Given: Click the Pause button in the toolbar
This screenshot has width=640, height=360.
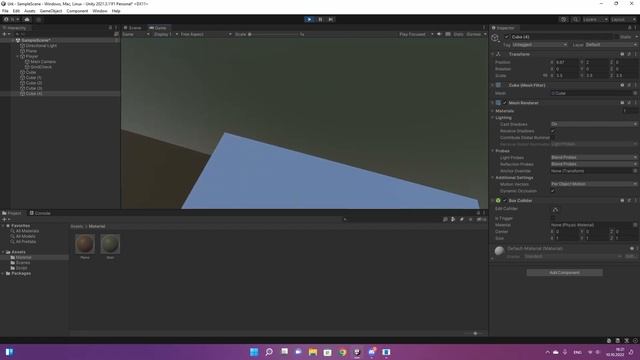Looking at the screenshot, I should point(320,19).
